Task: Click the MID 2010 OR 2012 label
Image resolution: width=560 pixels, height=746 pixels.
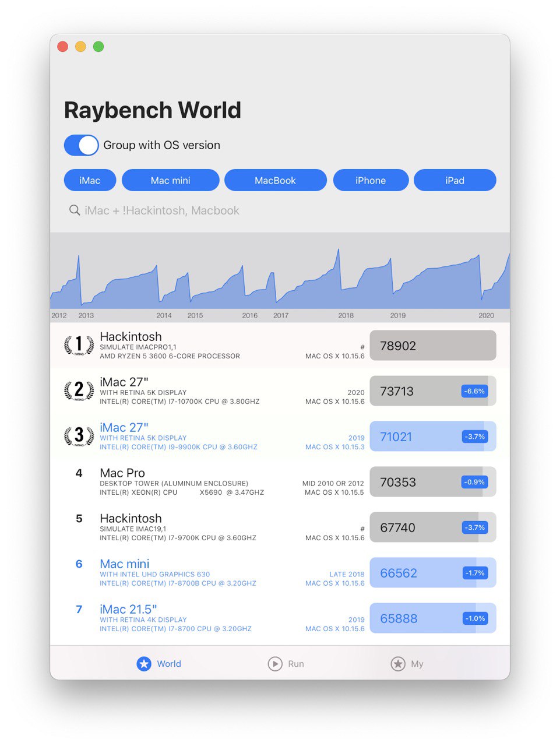Action: 333,484
